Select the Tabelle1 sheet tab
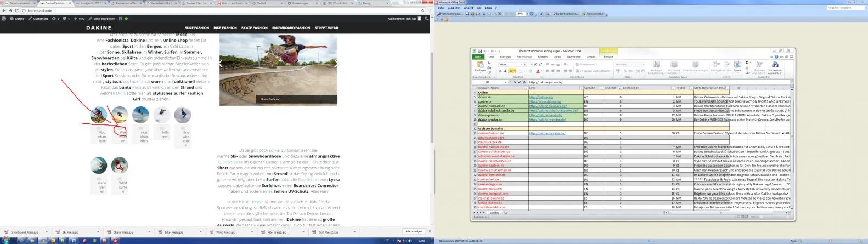Image resolution: width=868 pixels, height=244 pixels. [x=494, y=213]
